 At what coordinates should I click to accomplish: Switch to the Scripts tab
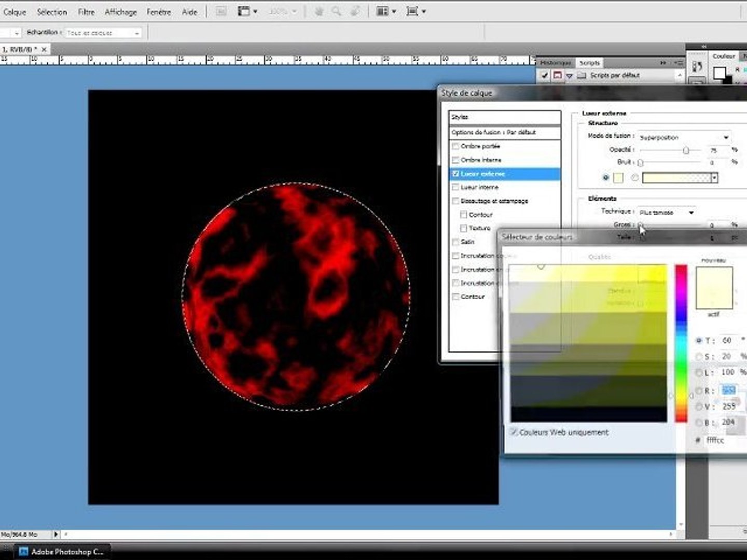[x=589, y=63]
